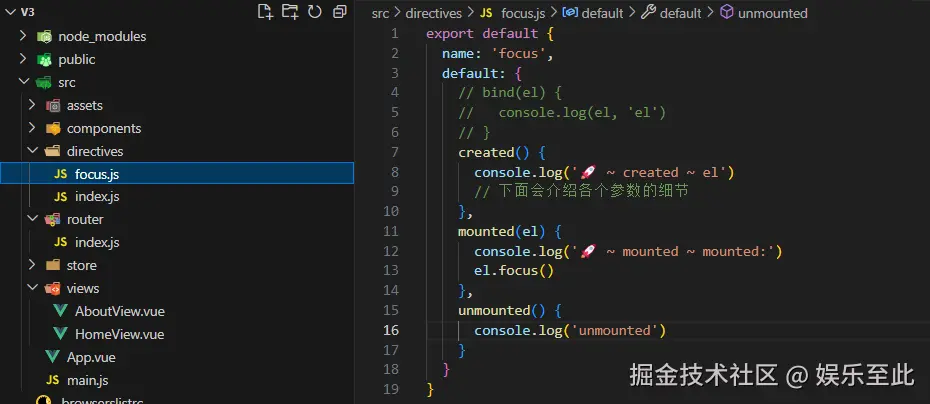Click the name: 'focus' code line
The height and width of the screenshot is (404, 930).
(x=497, y=53)
